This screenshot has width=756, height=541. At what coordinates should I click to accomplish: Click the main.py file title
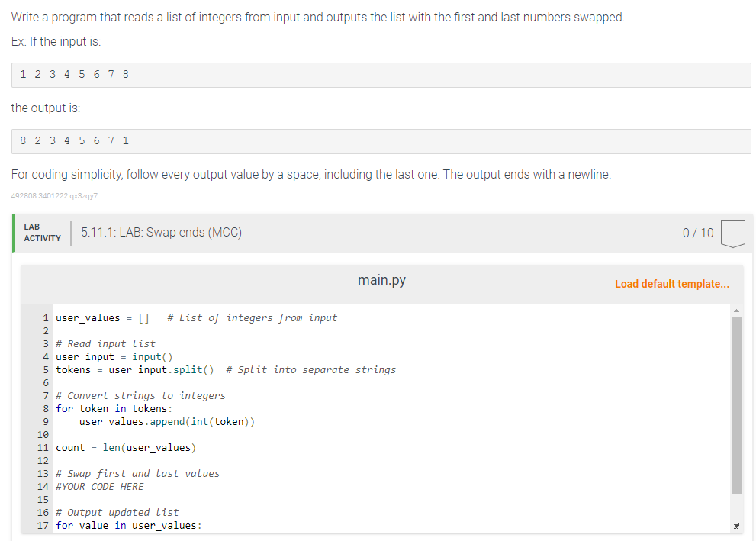pyautogui.click(x=381, y=280)
